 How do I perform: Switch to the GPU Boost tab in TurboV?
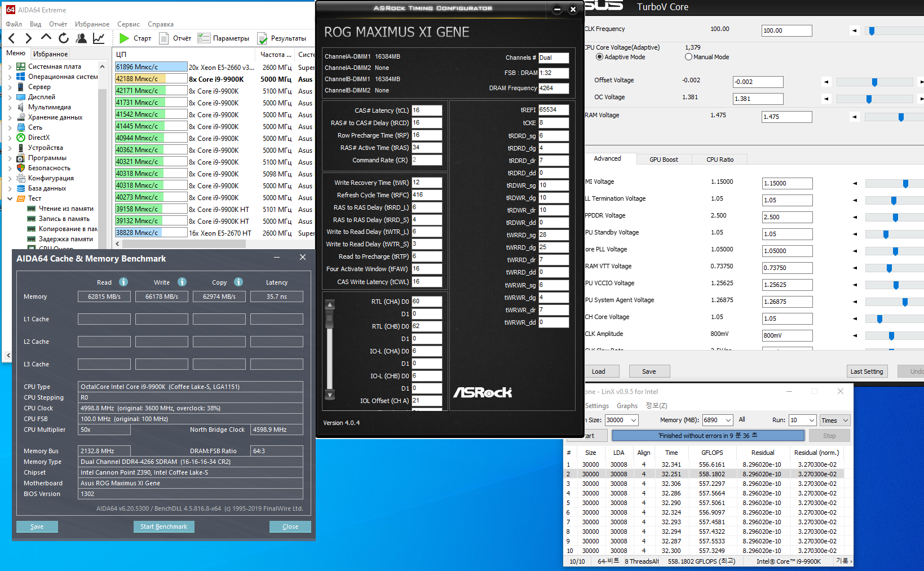664,160
